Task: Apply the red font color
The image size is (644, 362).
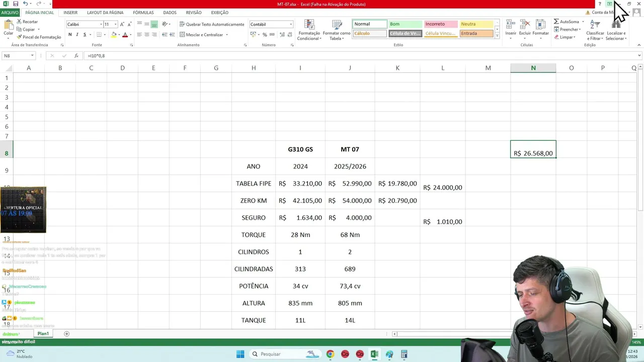Action: pos(125,35)
